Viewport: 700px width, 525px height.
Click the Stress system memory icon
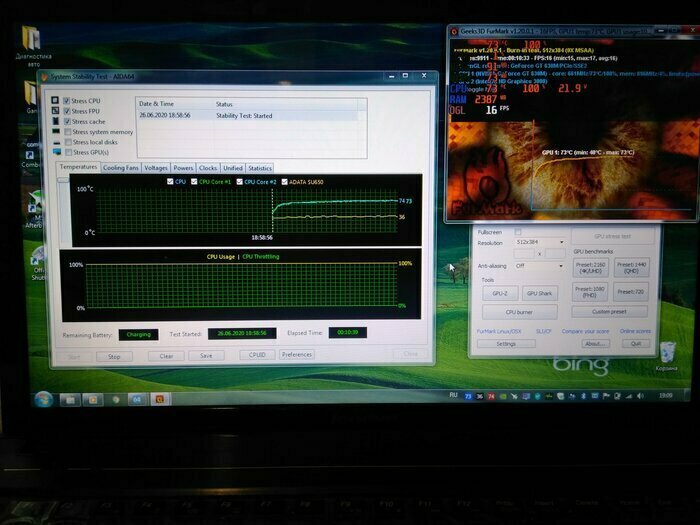(56, 131)
